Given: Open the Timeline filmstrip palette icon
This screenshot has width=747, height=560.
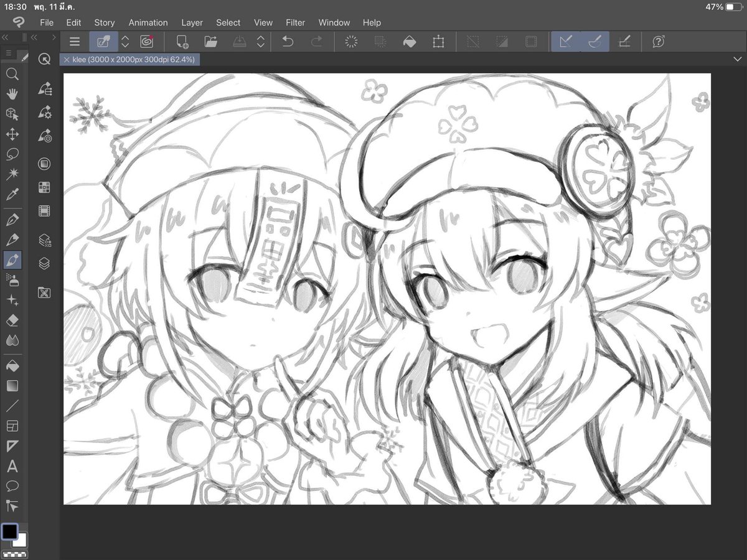Looking at the screenshot, I should pyautogui.click(x=44, y=211).
